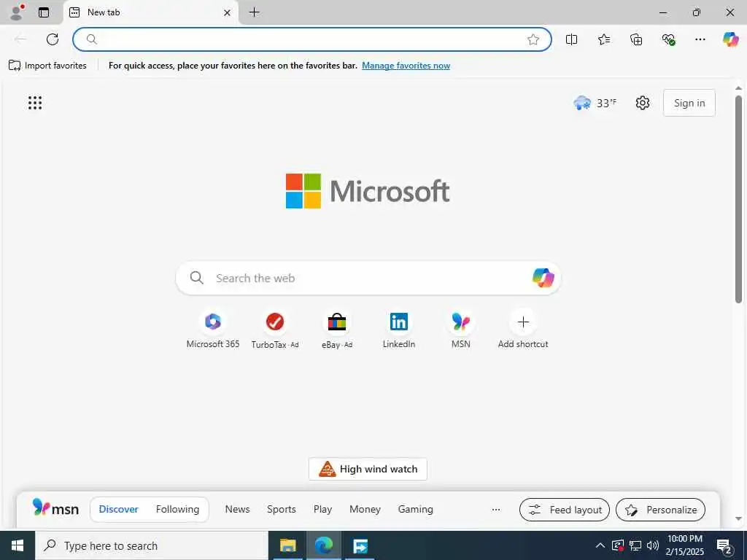This screenshot has width=747, height=560.
Task: Focus the Search the web box
Action: pyautogui.click(x=368, y=278)
